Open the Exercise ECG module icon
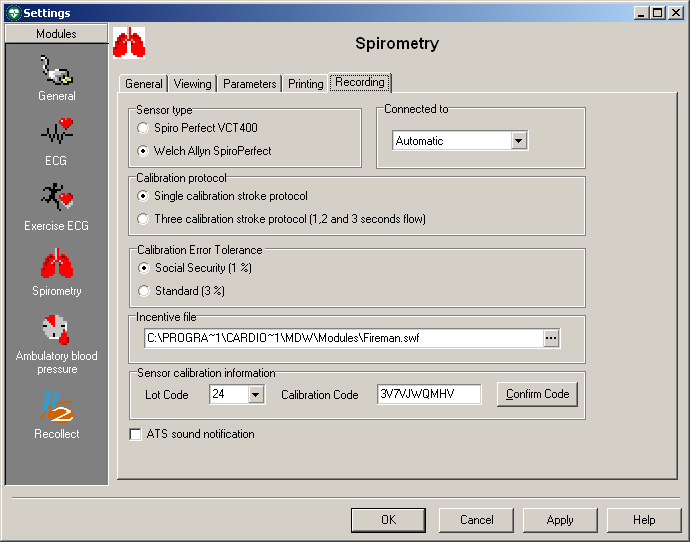Viewport: 690px width, 542px height. tap(57, 197)
